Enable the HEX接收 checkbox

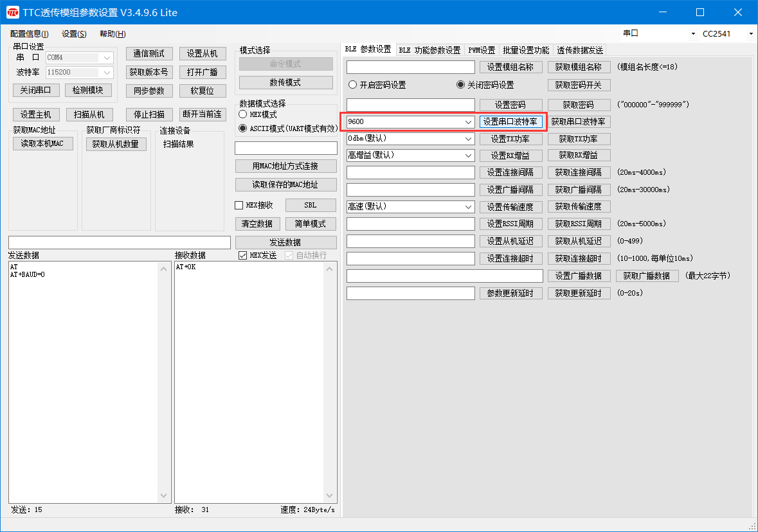point(238,205)
